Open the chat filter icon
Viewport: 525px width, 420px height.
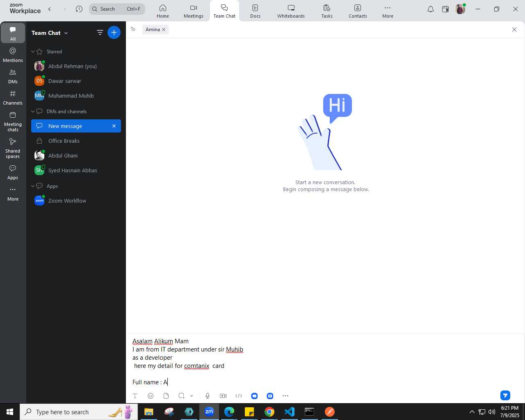click(x=100, y=32)
